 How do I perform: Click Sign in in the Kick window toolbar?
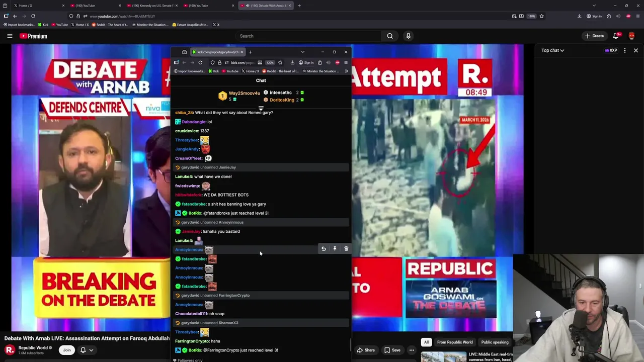pos(306,62)
